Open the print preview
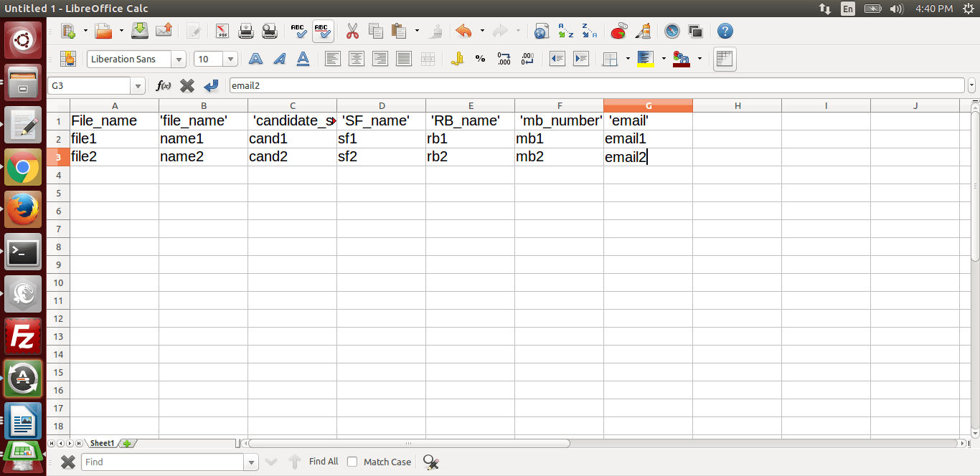The width and height of the screenshot is (980, 476). [x=268, y=32]
